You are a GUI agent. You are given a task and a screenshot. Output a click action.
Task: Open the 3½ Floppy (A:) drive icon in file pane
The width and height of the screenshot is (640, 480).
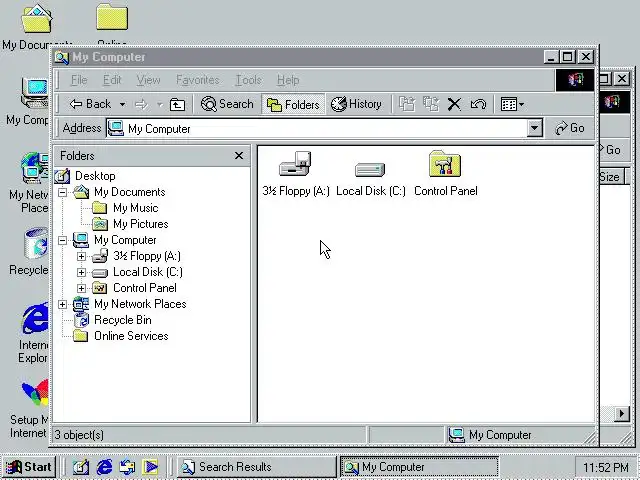tap(295, 164)
